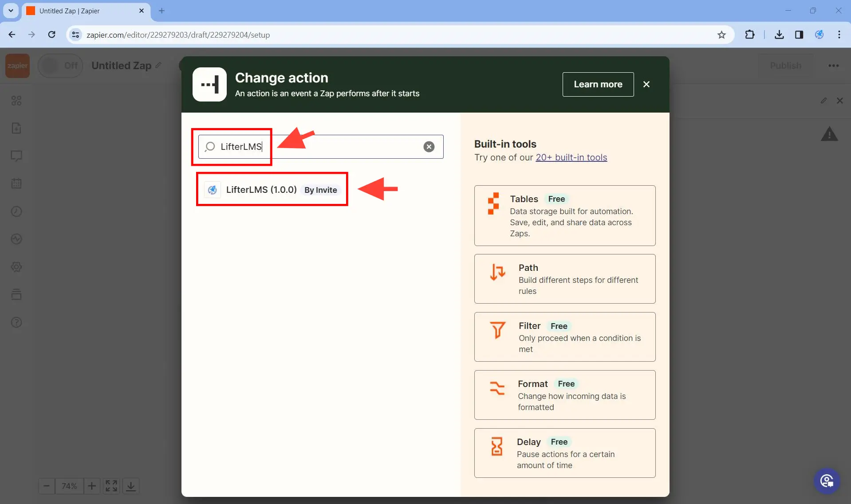Choose the Tables built-in tool card
The image size is (851, 504).
[x=565, y=215]
